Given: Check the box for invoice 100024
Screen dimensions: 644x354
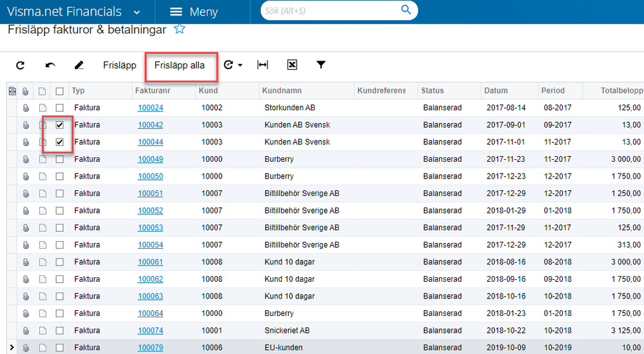Looking at the screenshot, I should coord(59,108).
